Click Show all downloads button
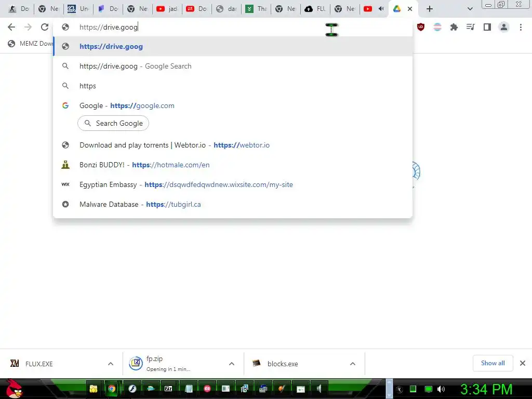This screenshot has width=532, height=399. click(493, 363)
